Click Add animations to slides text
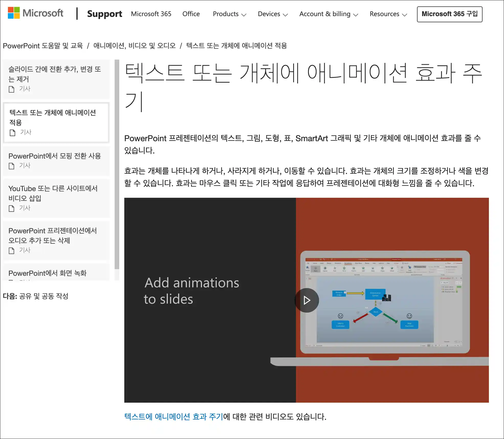 tap(191, 291)
